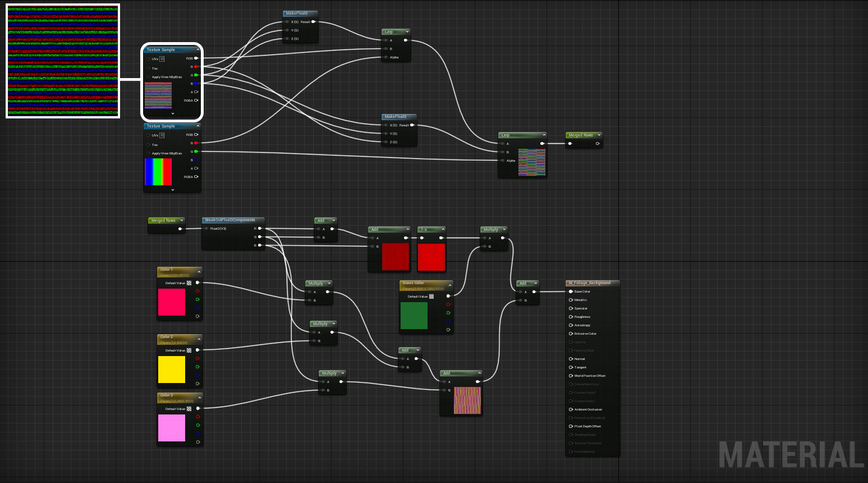Collapse the Color 3 node preview
This screenshot has height=483, width=868.
point(199,398)
